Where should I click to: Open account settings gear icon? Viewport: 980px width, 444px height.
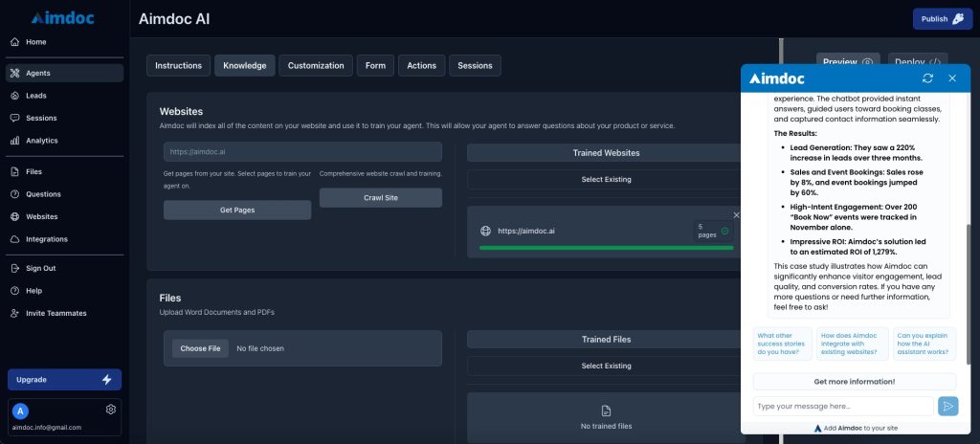click(111, 410)
